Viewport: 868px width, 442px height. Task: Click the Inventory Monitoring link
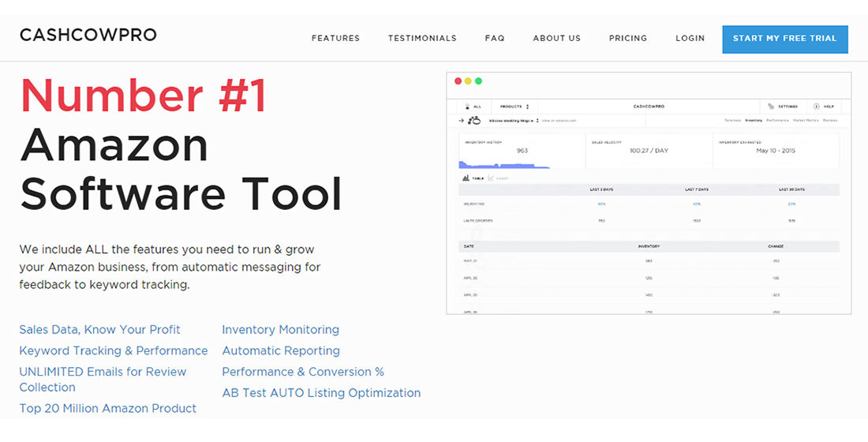(x=281, y=330)
